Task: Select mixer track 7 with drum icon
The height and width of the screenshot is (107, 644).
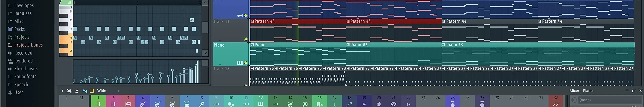Action: tap(187, 101)
